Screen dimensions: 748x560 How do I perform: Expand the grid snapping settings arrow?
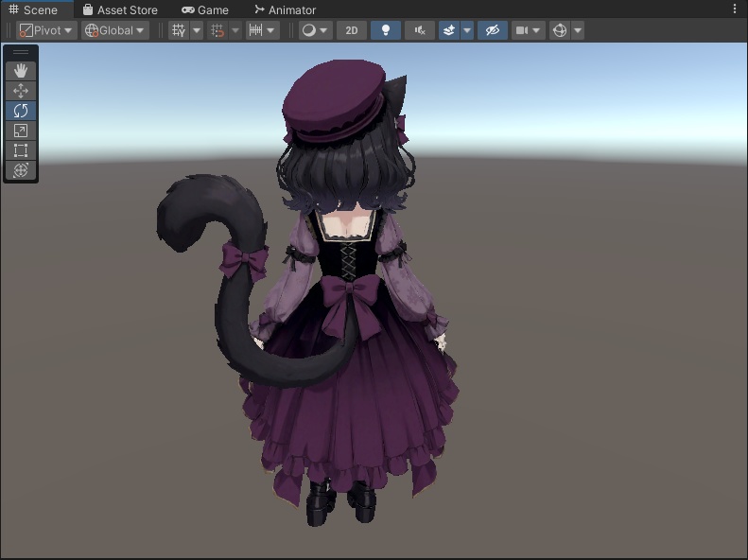click(235, 30)
